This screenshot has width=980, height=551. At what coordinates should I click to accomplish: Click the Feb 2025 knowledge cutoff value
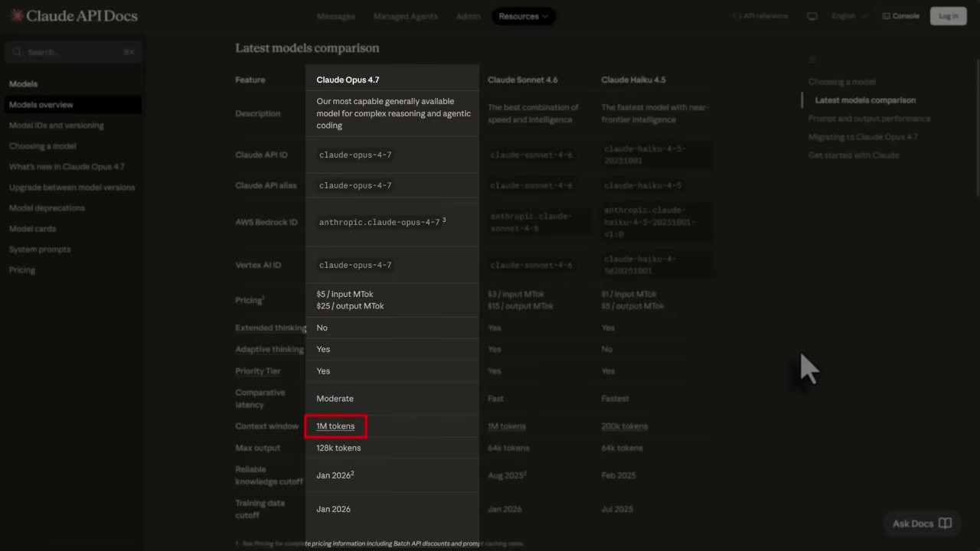[619, 475]
